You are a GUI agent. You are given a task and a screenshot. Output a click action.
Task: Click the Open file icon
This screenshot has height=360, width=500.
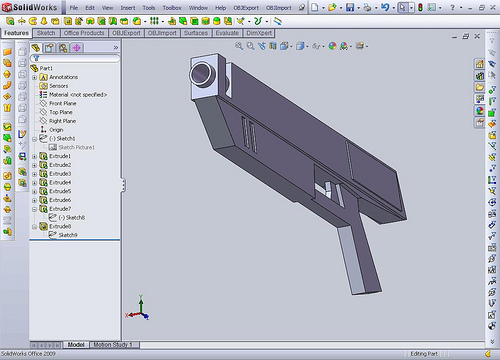point(332,7)
